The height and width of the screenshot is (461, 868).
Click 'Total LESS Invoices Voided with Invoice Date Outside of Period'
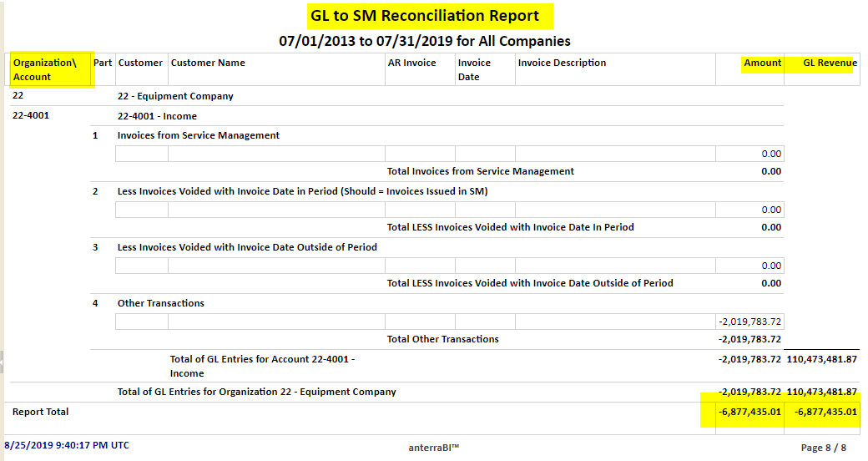pos(530,283)
